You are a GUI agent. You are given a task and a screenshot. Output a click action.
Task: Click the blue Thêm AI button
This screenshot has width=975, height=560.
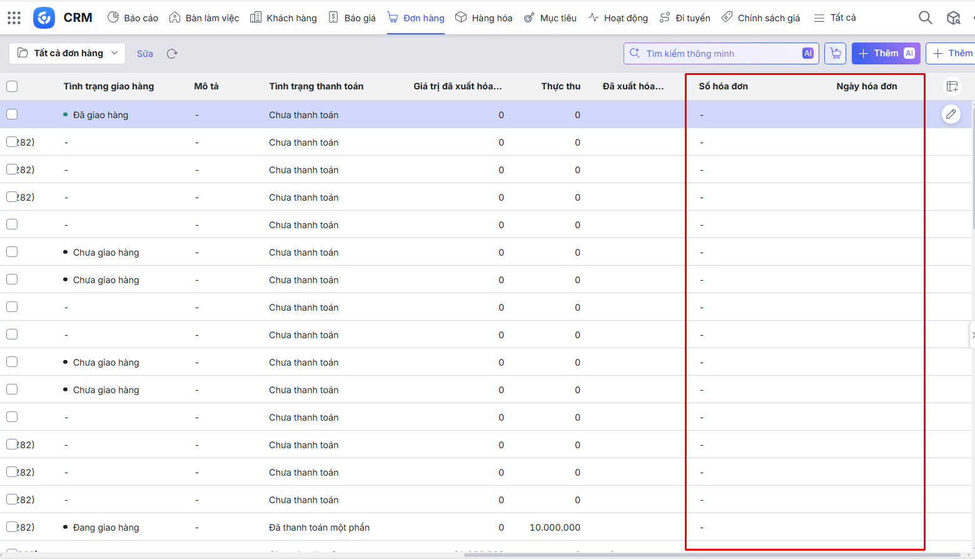886,53
